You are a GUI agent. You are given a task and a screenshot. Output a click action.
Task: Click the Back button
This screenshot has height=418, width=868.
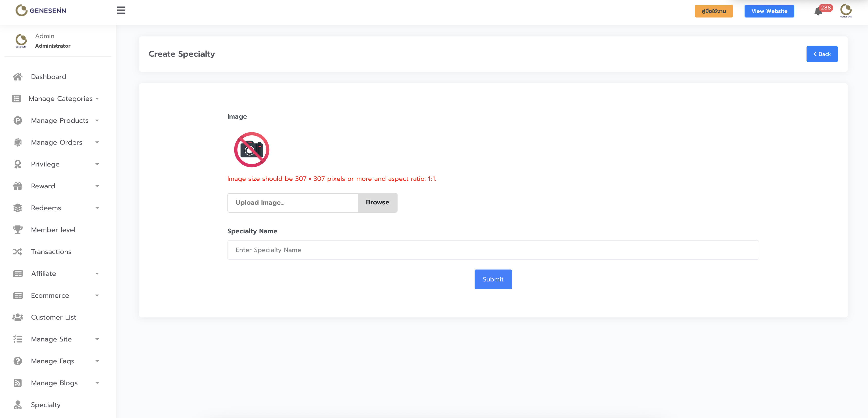click(x=822, y=54)
